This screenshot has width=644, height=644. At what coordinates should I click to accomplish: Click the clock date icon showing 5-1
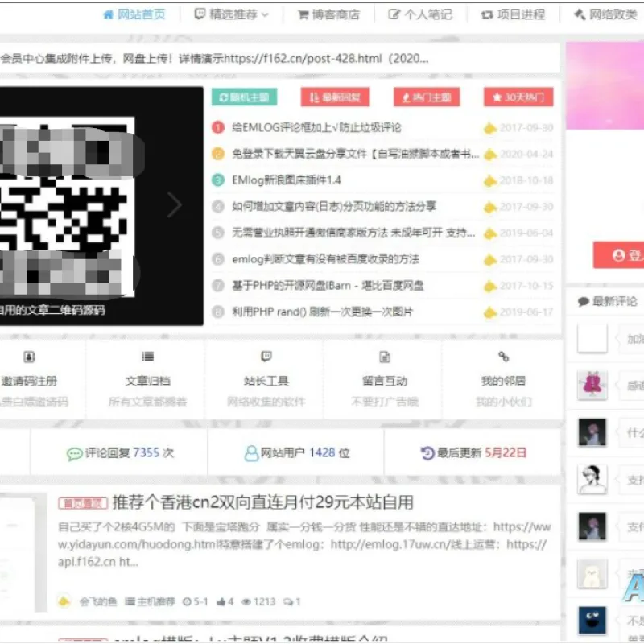click(188, 601)
